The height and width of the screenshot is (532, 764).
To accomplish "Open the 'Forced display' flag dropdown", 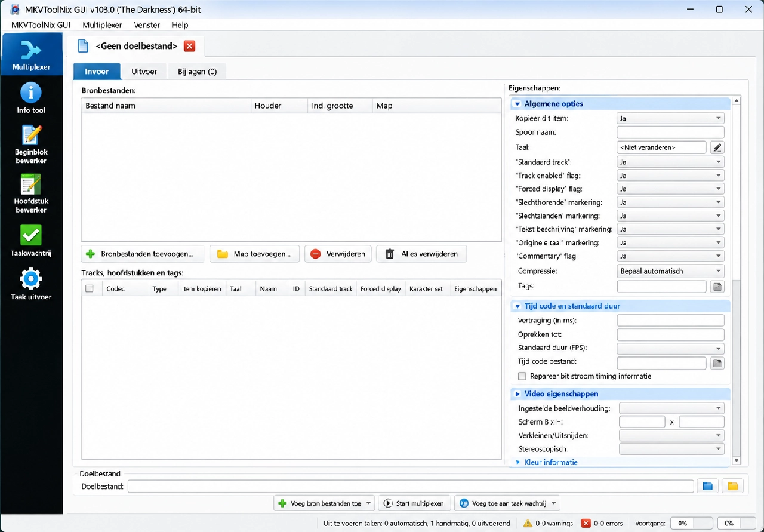I will pos(670,189).
